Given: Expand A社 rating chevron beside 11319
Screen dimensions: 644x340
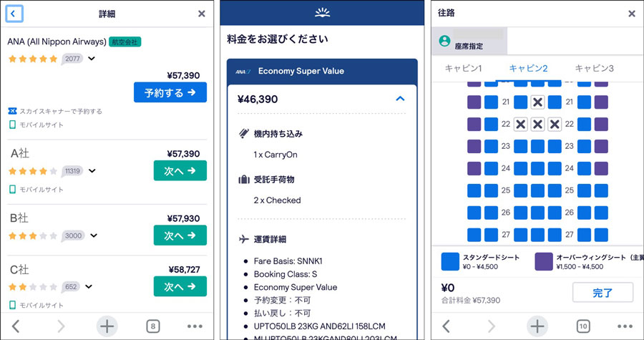Looking at the screenshot, I should point(92,171).
